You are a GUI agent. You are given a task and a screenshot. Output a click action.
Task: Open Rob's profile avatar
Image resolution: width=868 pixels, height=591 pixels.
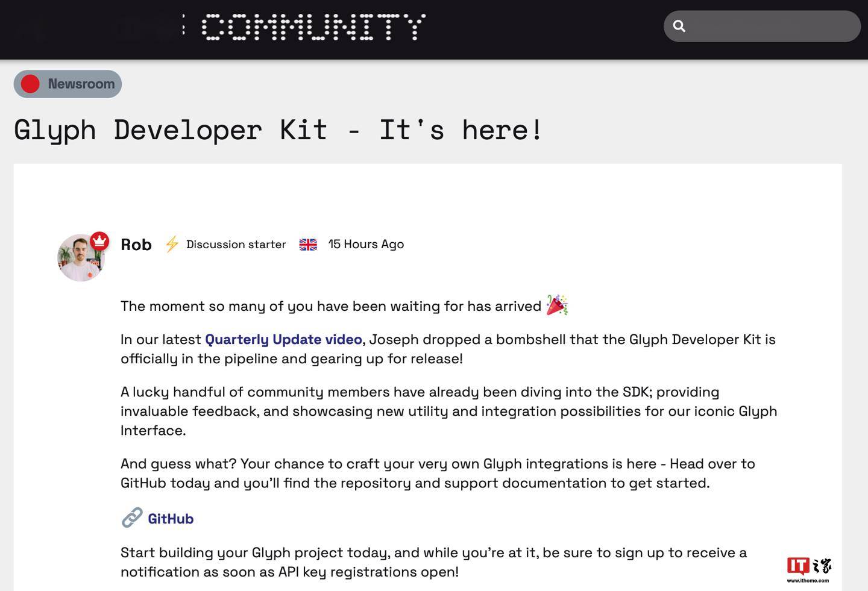(x=81, y=258)
